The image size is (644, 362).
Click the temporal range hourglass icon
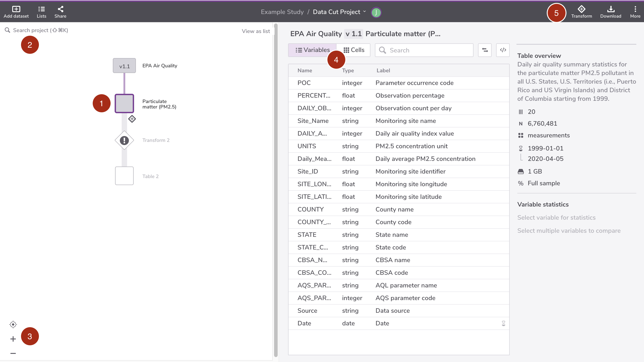pos(521,148)
